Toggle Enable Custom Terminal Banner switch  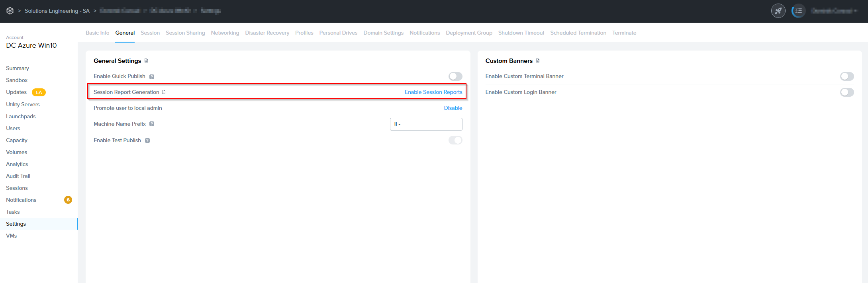tap(847, 76)
